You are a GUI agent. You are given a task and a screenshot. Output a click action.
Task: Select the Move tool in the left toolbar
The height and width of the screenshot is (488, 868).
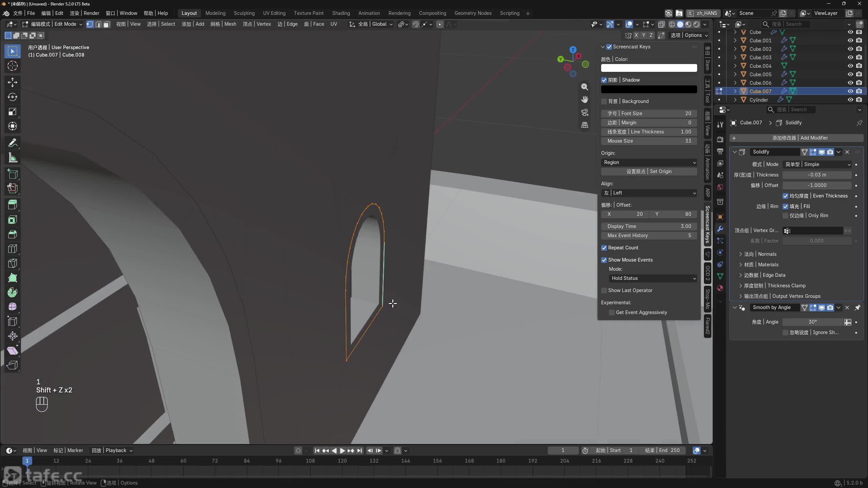click(x=13, y=82)
